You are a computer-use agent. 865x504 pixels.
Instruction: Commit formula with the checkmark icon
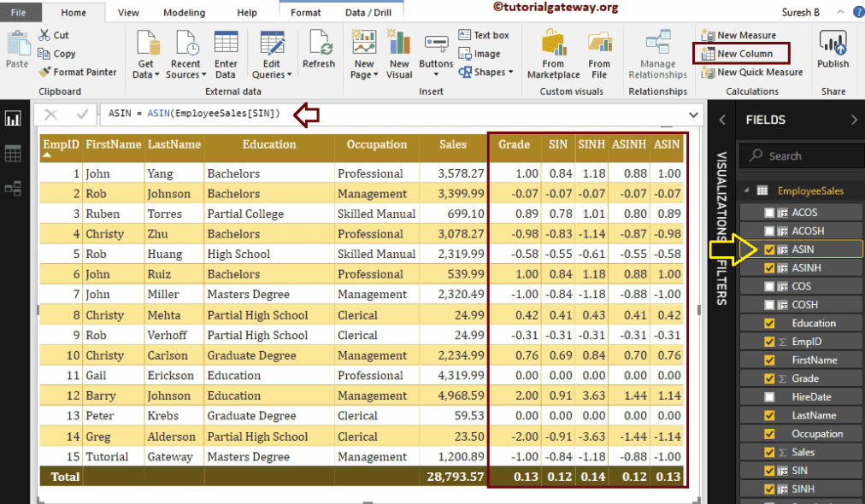(x=82, y=114)
